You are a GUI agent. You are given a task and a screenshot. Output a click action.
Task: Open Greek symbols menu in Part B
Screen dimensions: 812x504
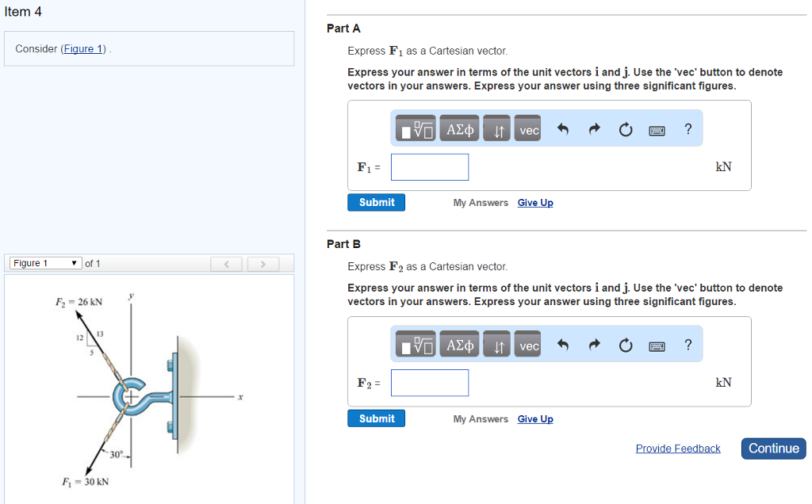459,345
